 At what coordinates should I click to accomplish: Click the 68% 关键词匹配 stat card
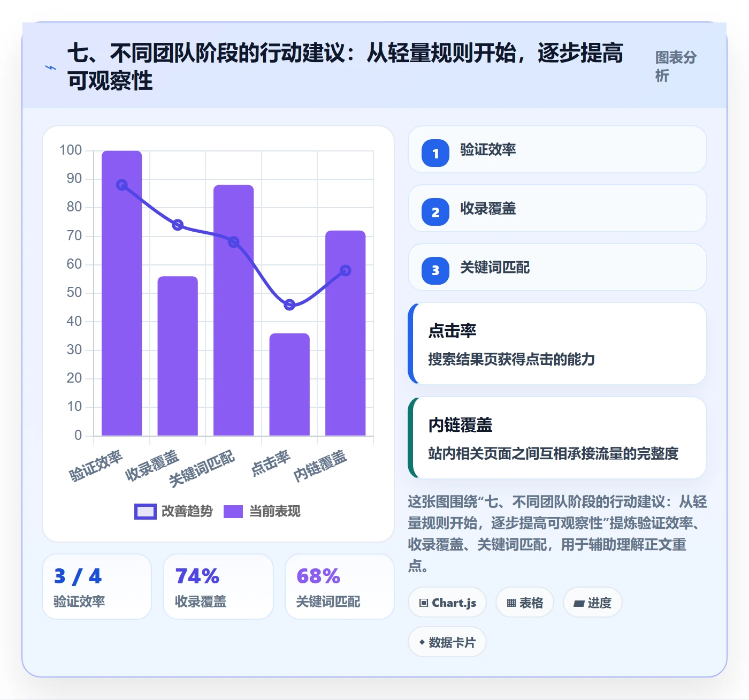[x=340, y=587]
